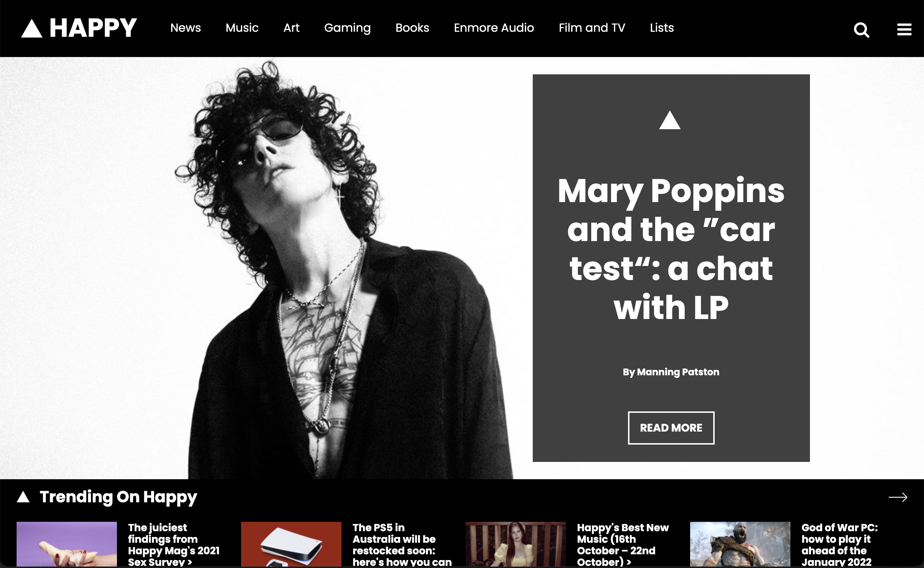Screen dimensions: 924x568
Task: Advance trending with the right arrow
Action: coord(898,497)
